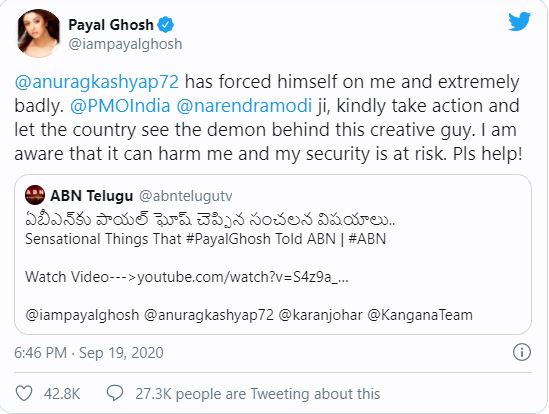The height and width of the screenshot is (414, 549).
Task: Click the @iampayalghosh handle under name
Action: click(x=125, y=44)
